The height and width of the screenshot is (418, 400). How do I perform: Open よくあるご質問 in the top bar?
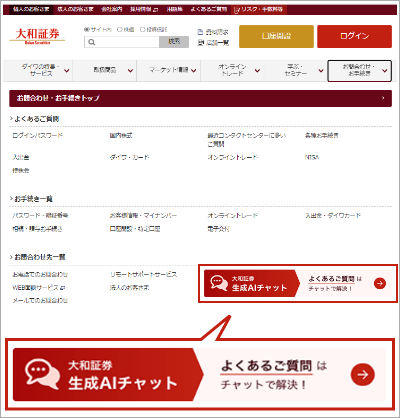209,9
